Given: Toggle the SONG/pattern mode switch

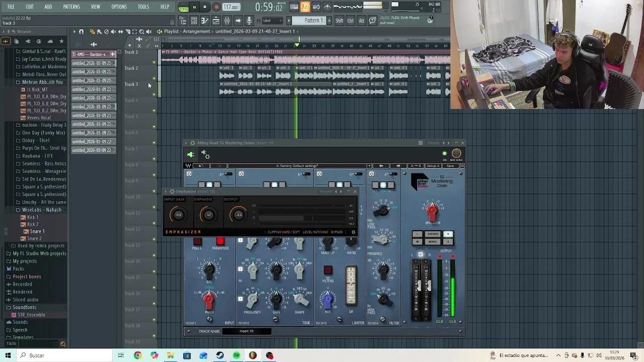Looking at the screenshot, I should point(183,8).
